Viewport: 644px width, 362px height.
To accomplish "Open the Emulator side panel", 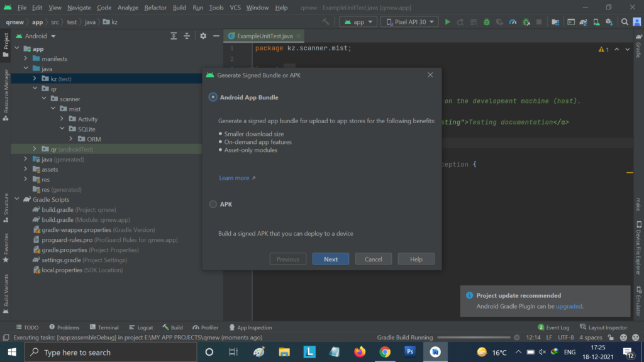I will [639, 301].
